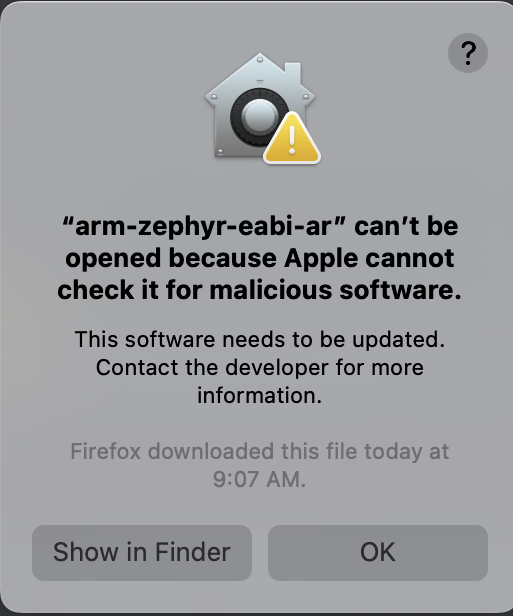Click the word "Apple" in the headline
The width and height of the screenshot is (513, 616).
[x=321, y=259]
